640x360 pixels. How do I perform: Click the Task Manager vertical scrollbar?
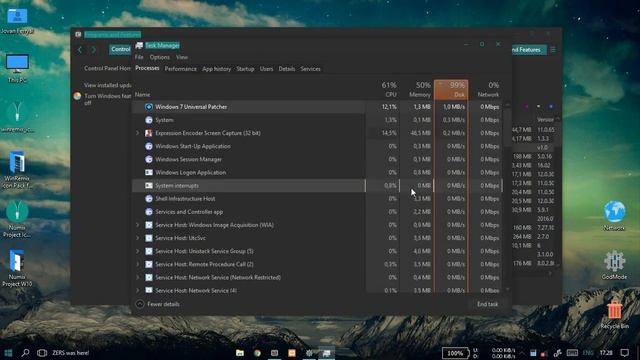[507, 196]
